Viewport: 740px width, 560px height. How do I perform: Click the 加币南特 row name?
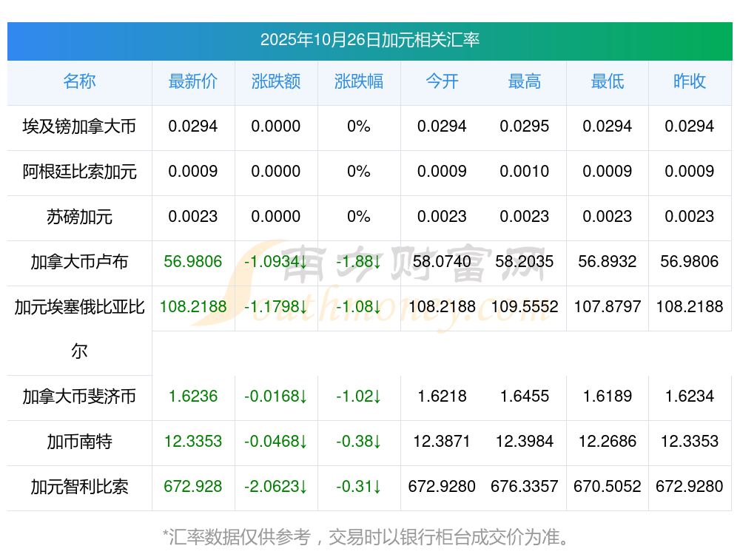pyautogui.click(x=79, y=442)
